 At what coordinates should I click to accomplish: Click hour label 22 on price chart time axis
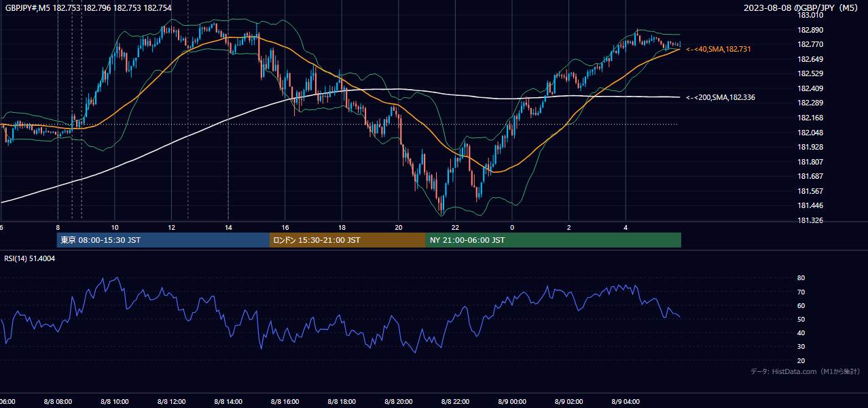pyautogui.click(x=455, y=227)
